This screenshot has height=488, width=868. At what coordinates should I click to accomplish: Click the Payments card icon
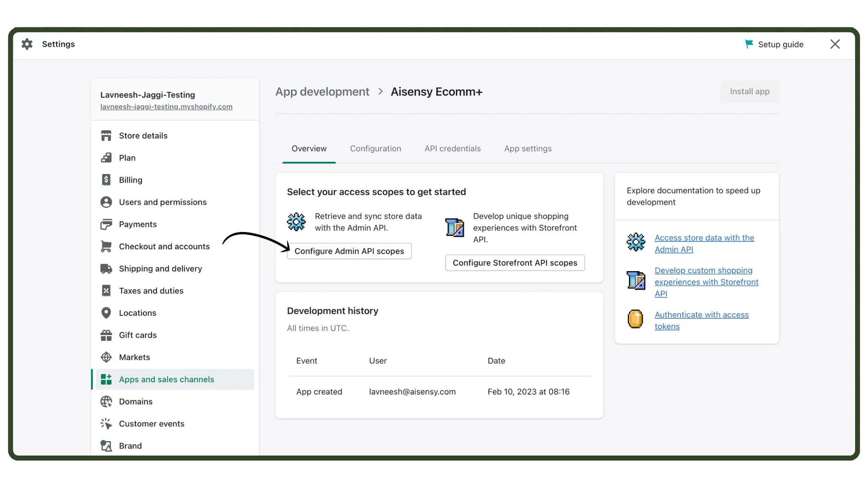point(106,224)
